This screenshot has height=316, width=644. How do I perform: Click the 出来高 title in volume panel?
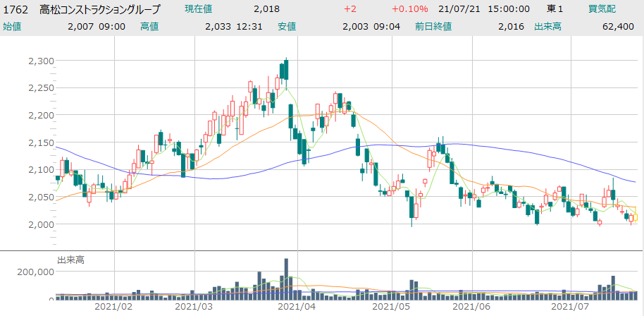pos(70,260)
